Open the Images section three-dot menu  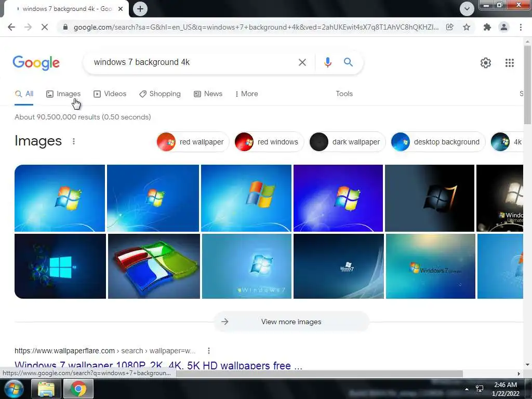(x=74, y=141)
